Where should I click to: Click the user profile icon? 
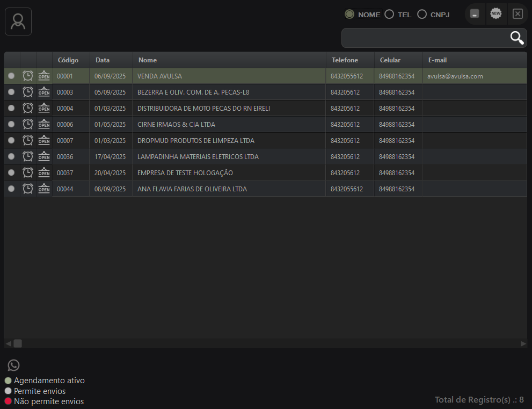(18, 22)
